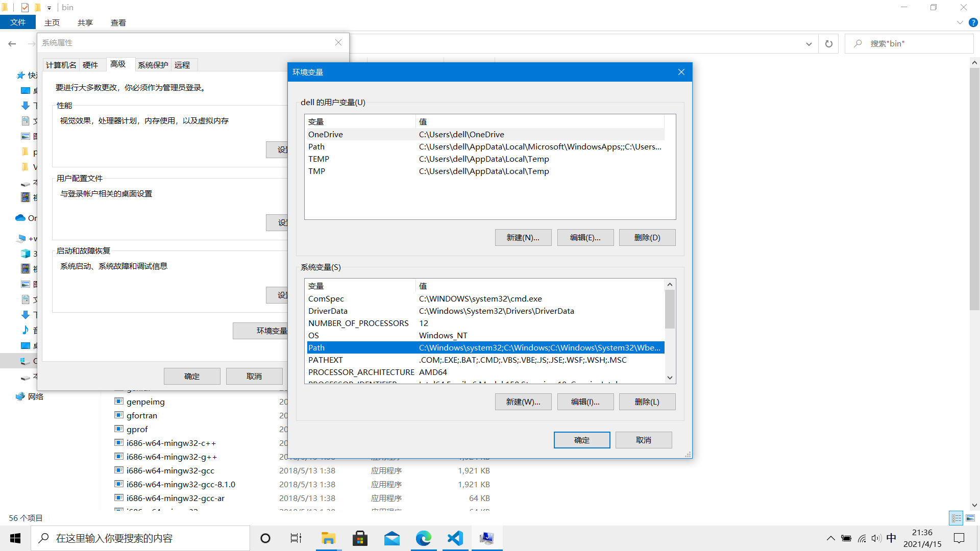Viewport: 980px width, 551px height.
Task: Show hidden system tray icons
Action: (830, 538)
